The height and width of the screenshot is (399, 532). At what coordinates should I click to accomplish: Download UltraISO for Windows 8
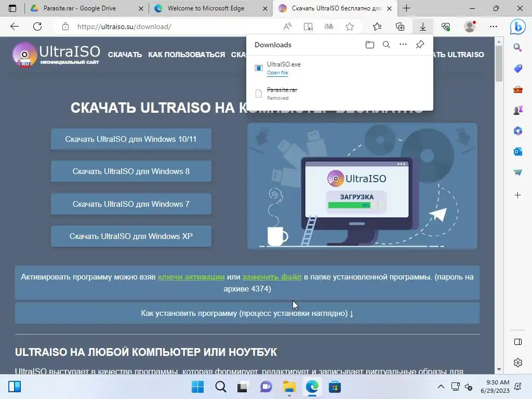[131, 171]
